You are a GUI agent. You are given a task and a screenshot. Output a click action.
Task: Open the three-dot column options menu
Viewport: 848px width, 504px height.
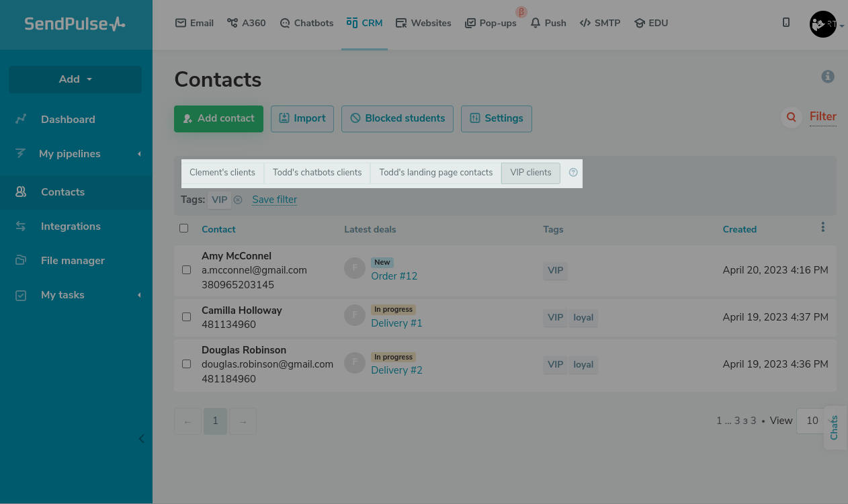click(x=822, y=228)
